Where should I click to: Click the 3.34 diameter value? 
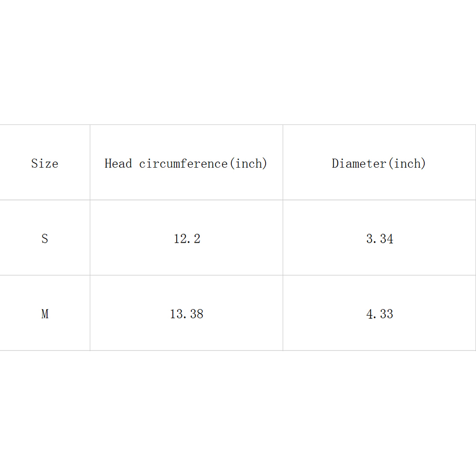click(x=380, y=238)
